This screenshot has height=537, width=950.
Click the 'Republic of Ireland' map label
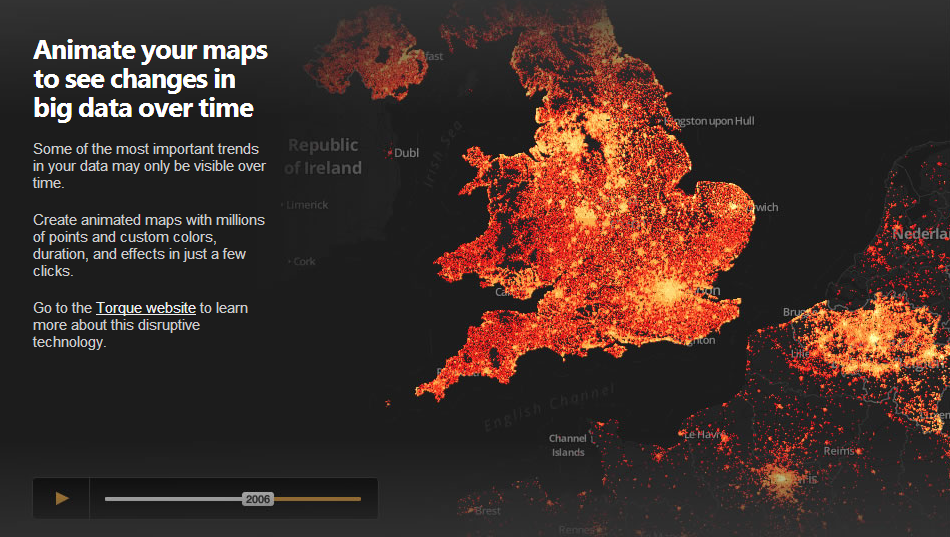click(x=323, y=156)
